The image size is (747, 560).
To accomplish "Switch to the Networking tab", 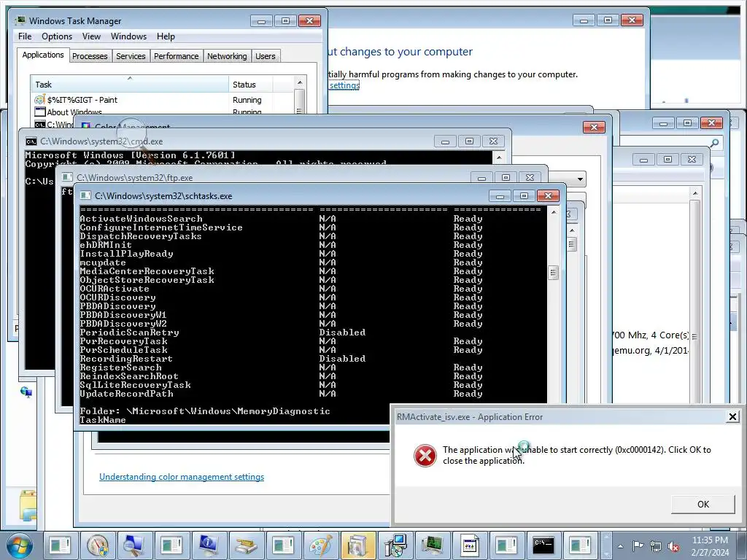I will tap(227, 56).
